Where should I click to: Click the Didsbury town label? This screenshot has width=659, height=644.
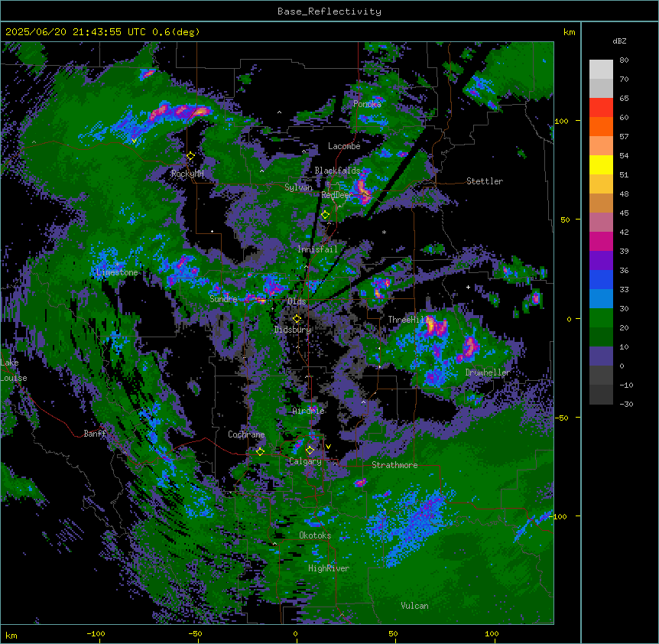(x=293, y=330)
